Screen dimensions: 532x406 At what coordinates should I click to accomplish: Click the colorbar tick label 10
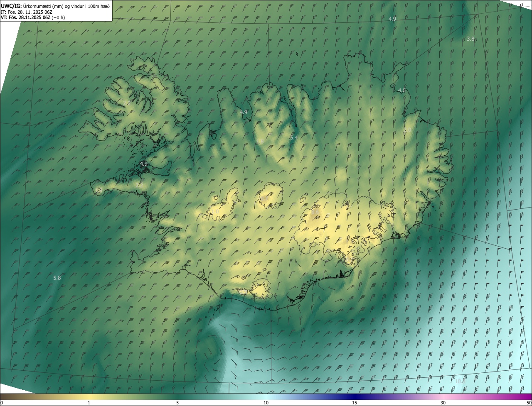coord(266,403)
